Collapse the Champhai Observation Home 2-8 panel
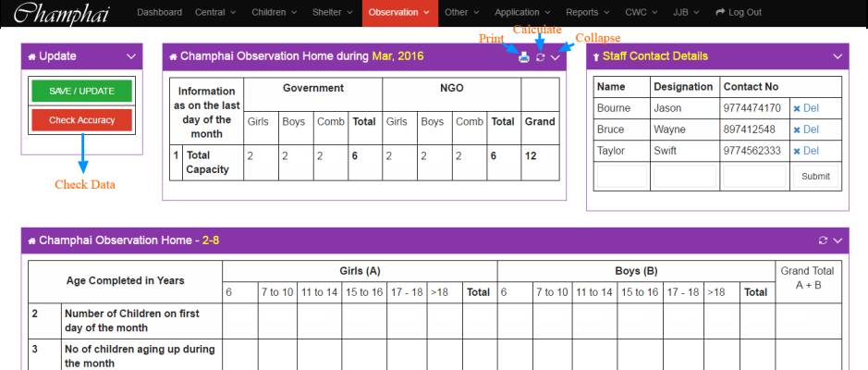Image resolution: width=868 pixels, height=370 pixels. (837, 240)
